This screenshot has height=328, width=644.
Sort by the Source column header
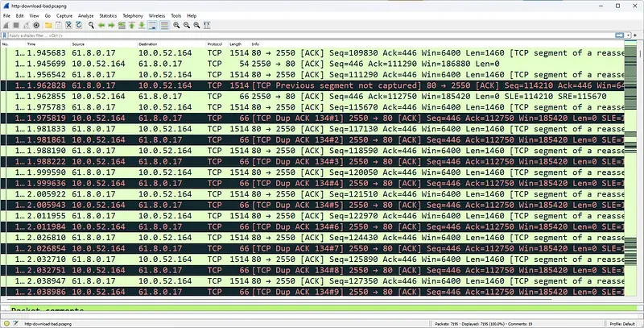(x=104, y=44)
